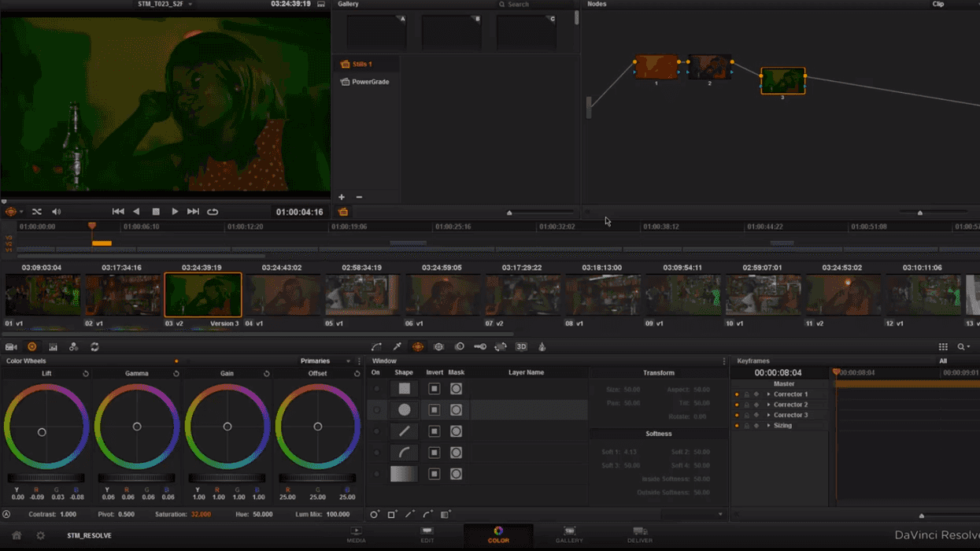Open the Sizing palette
This screenshot has width=980, height=551.
coord(501,346)
